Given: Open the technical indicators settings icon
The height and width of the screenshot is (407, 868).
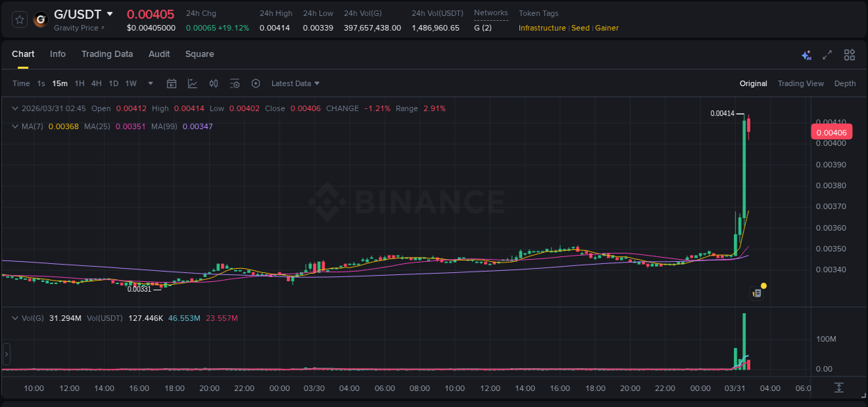Looking at the screenshot, I should (235, 83).
